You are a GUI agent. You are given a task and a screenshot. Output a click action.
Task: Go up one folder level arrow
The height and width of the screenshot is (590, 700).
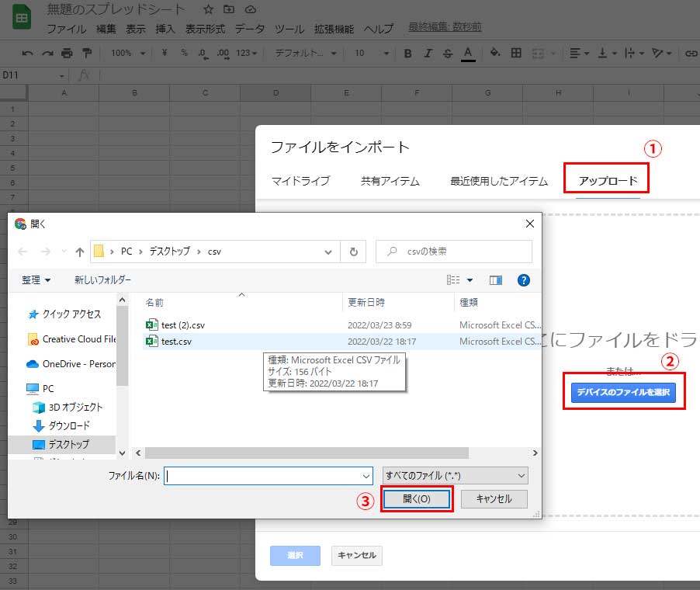(80, 252)
